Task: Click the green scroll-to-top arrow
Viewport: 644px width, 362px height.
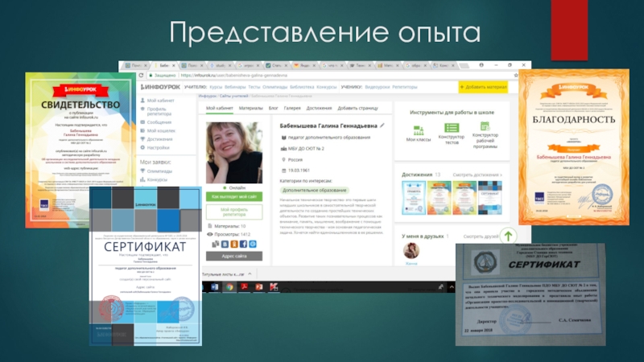Action: point(508,236)
